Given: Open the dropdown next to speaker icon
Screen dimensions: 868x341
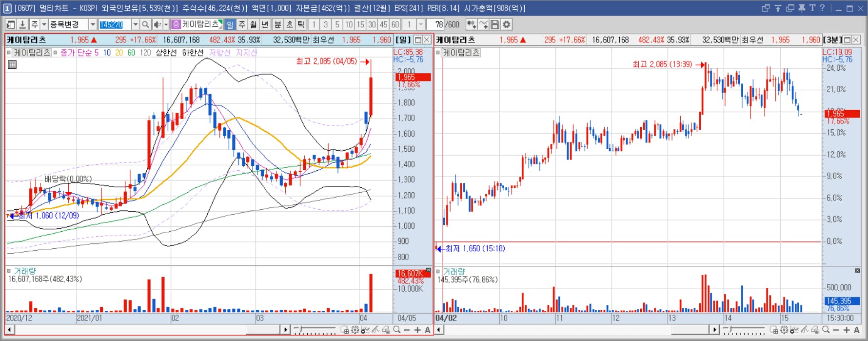Looking at the screenshot, I should [166, 24].
